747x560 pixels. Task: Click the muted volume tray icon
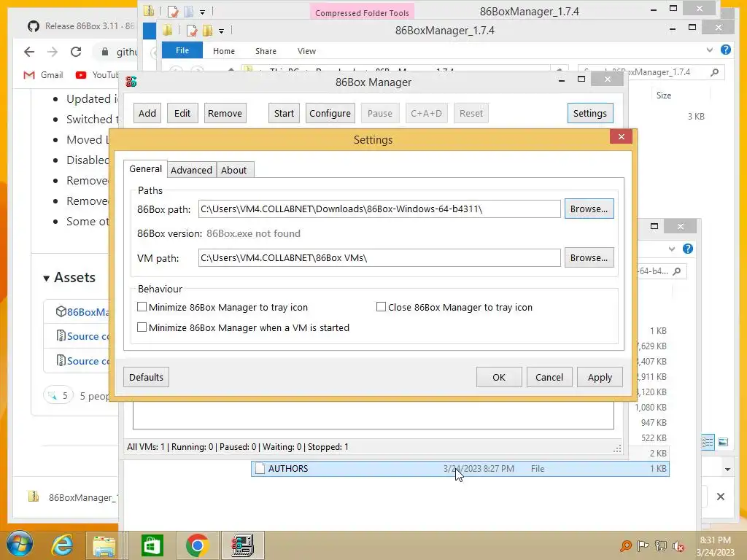678,545
